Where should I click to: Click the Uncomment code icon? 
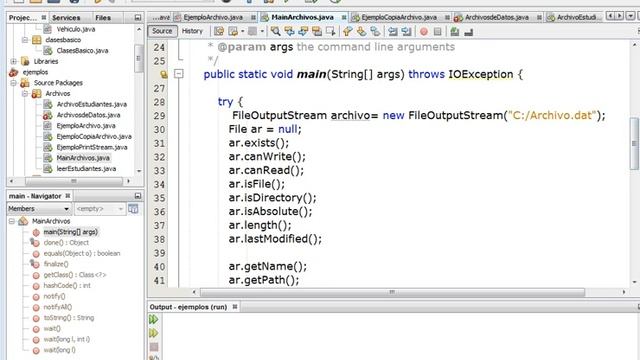(469, 31)
